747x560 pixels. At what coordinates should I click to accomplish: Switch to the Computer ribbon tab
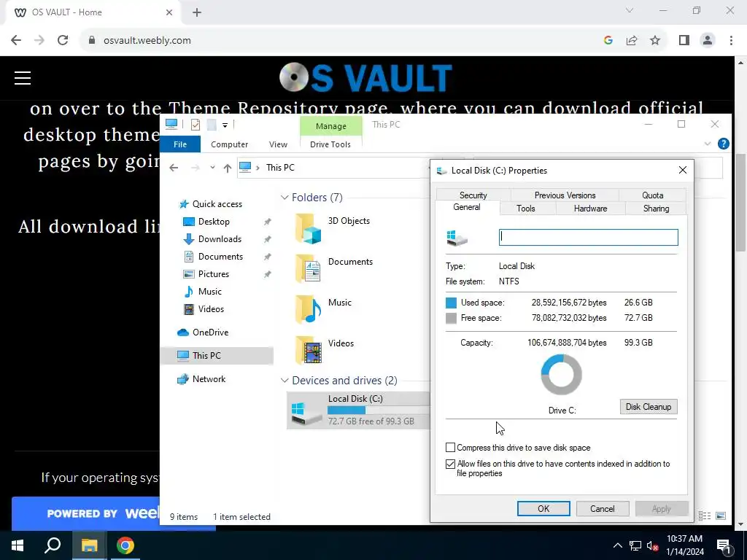(230, 144)
